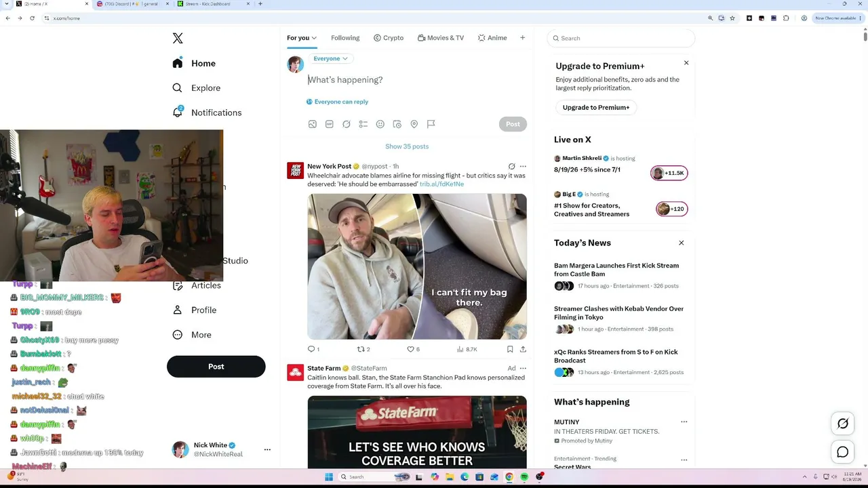
Task: Click the Upgrade to Premium+ button
Action: point(596,107)
